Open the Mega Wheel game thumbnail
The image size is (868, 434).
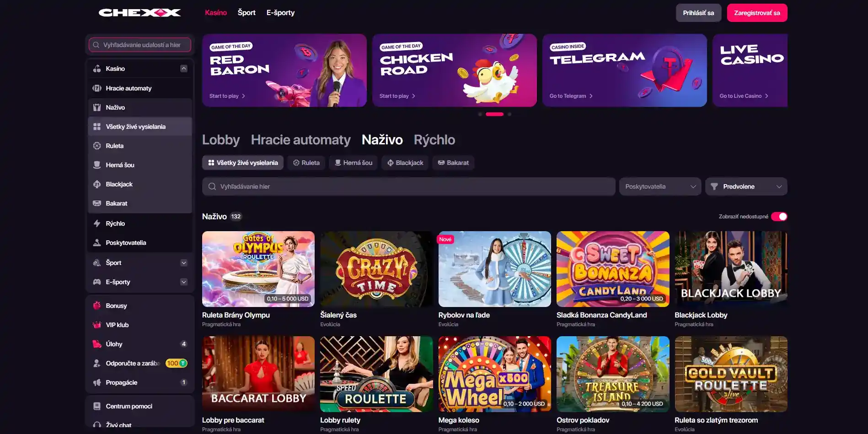[494, 374]
